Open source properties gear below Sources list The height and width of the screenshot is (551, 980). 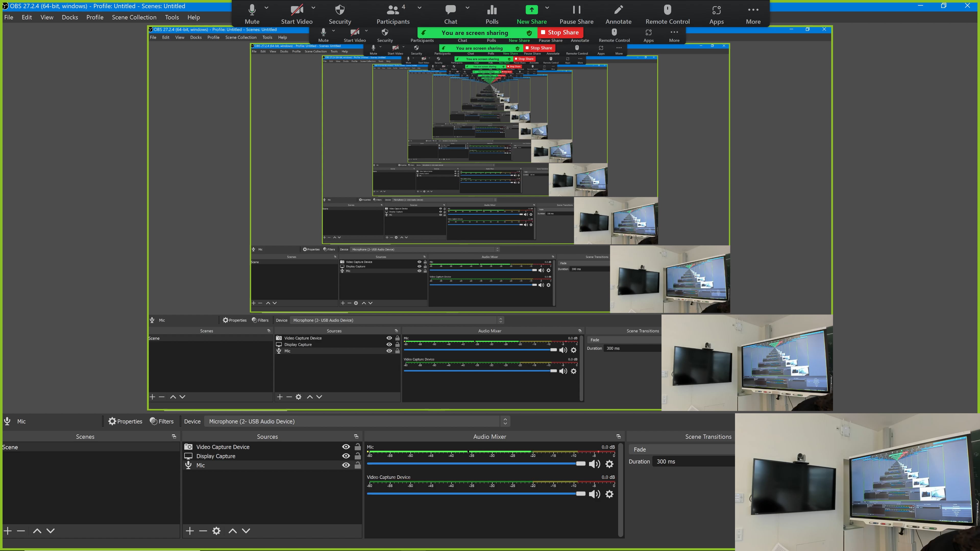(216, 531)
